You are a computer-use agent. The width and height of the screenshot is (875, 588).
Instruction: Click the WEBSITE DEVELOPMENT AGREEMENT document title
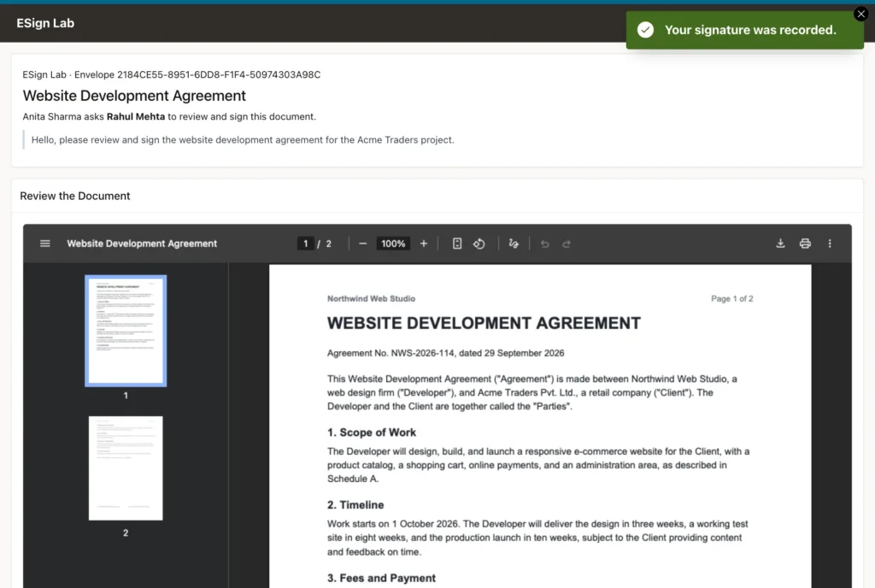(x=484, y=323)
